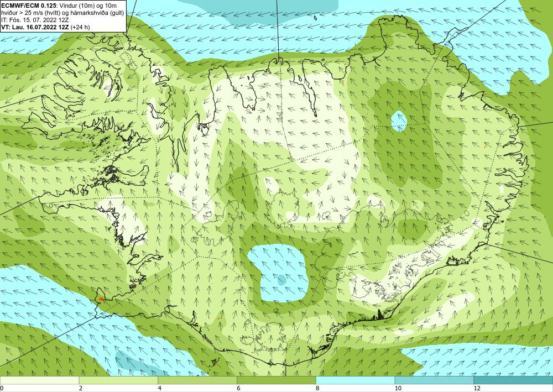Screen dimensions: 553x392
Task: Click the teal scale segment above 12 m/s
Action: [514, 380]
